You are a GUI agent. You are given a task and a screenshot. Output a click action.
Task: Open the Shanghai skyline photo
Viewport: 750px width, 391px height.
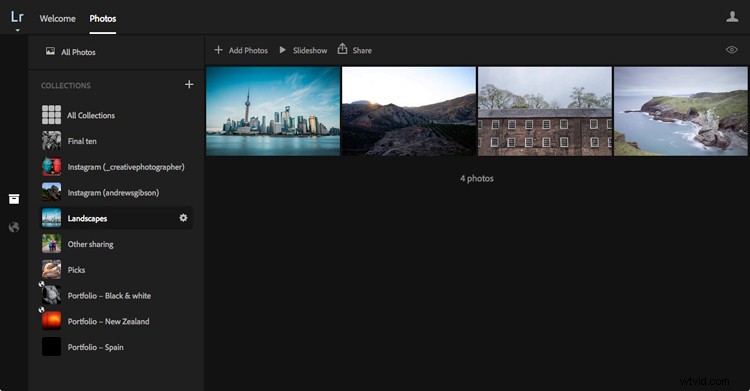pyautogui.click(x=273, y=111)
